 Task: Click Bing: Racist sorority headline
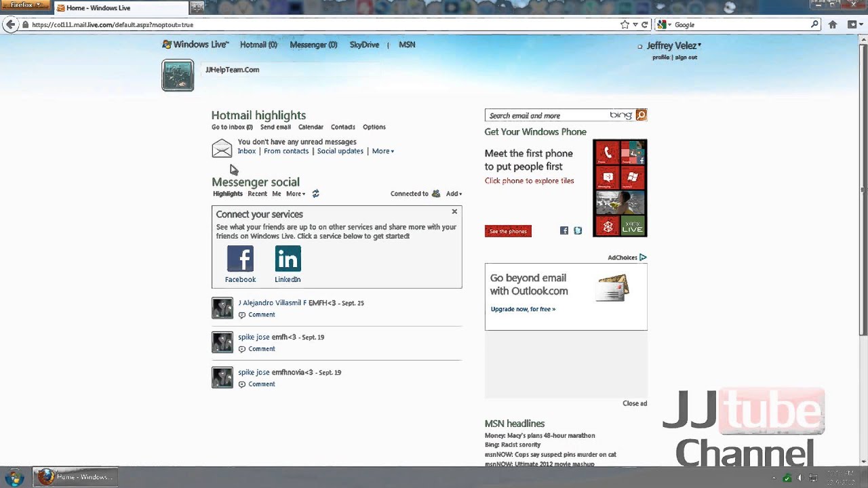pos(513,445)
